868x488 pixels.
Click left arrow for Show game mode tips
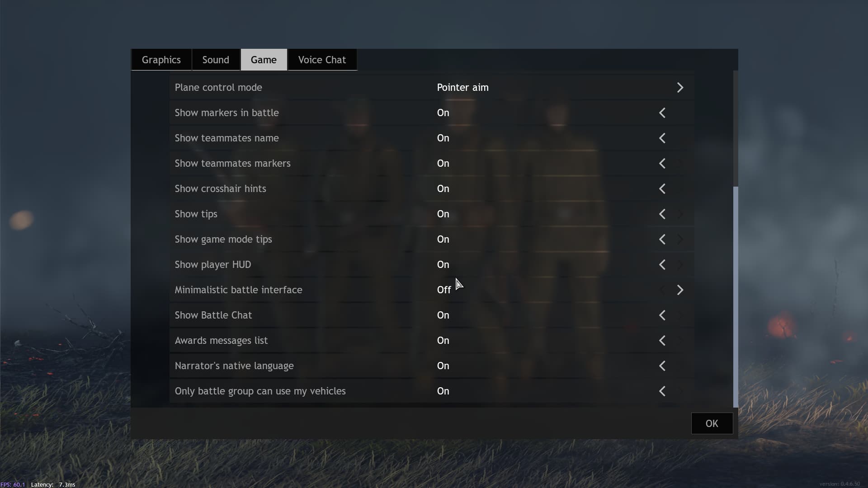[662, 239]
